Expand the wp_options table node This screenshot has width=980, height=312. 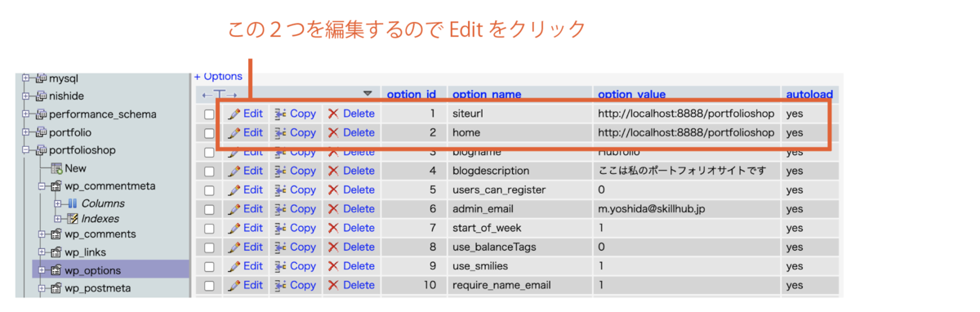click(x=42, y=270)
